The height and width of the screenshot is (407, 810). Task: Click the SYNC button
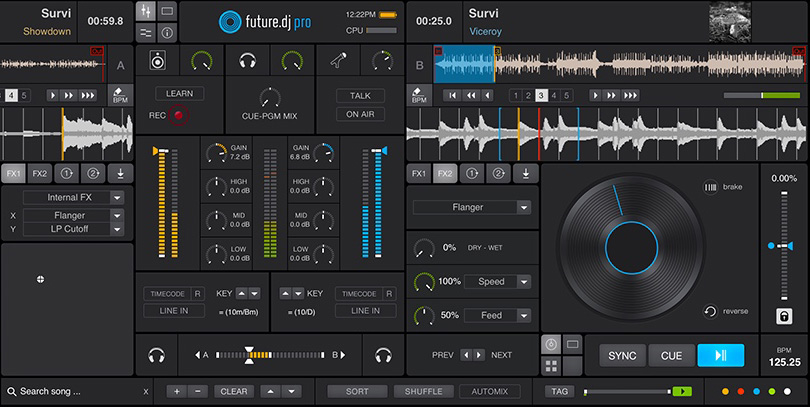(622, 355)
